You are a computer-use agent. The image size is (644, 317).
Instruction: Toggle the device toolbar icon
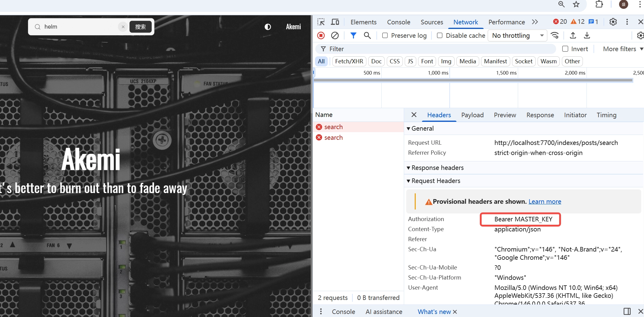point(335,22)
